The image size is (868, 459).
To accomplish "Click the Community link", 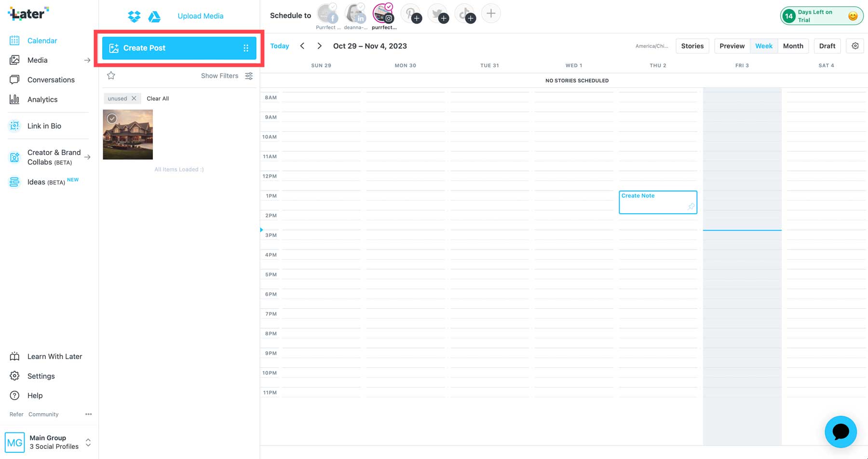I will click(43, 414).
